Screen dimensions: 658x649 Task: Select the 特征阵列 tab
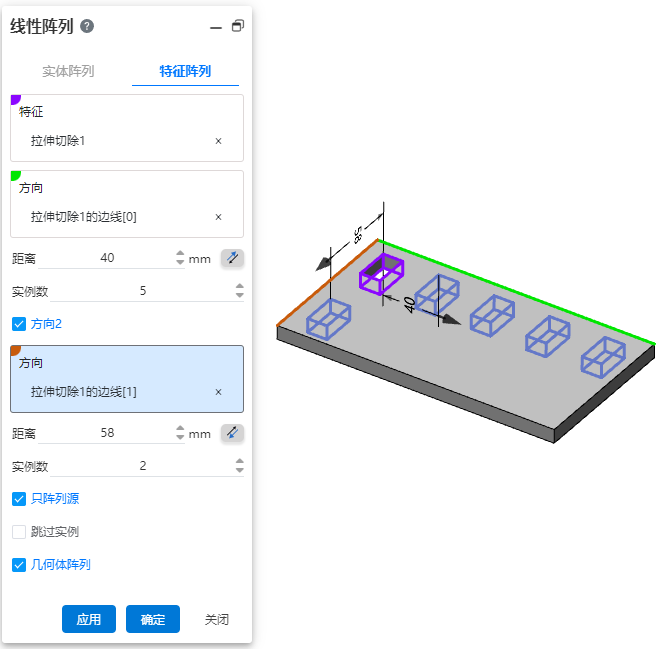coord(185,71)
